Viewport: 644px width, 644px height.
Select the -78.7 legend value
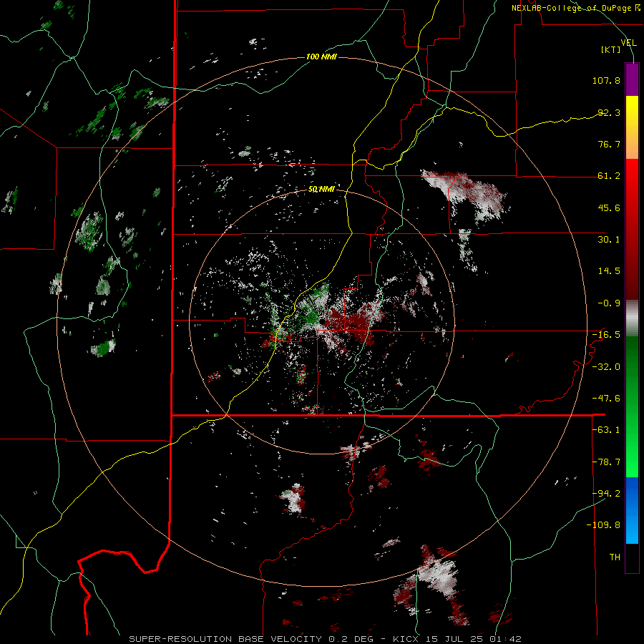(x=606, y=462)
